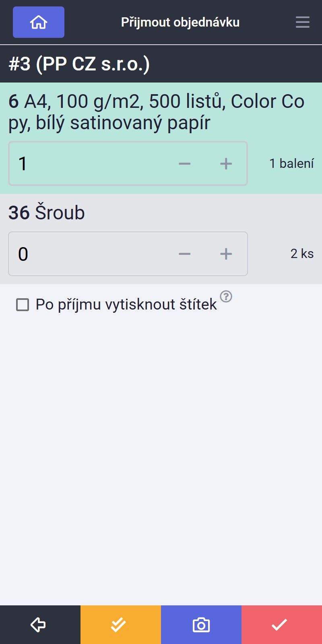The height and width of the screenshot is (644, 322).
Task: Show help for label printing option
Action: pyautogui.click(x=226, y=296)
